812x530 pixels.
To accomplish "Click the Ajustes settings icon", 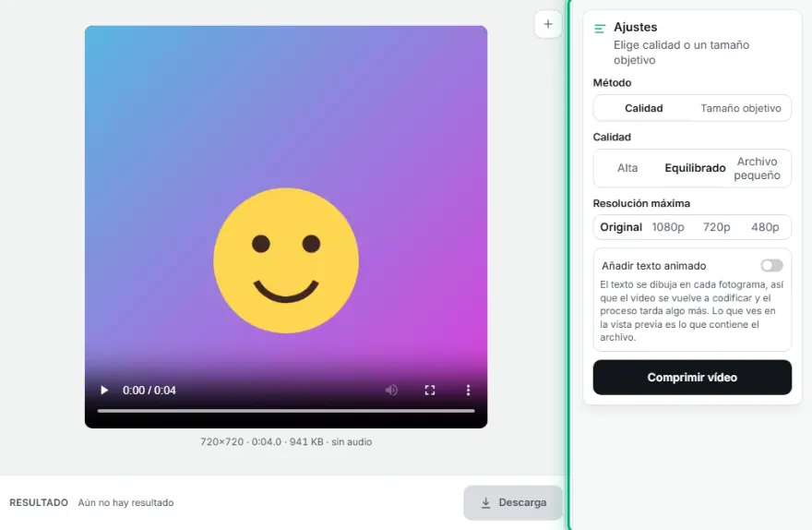I will pos(600,29).
